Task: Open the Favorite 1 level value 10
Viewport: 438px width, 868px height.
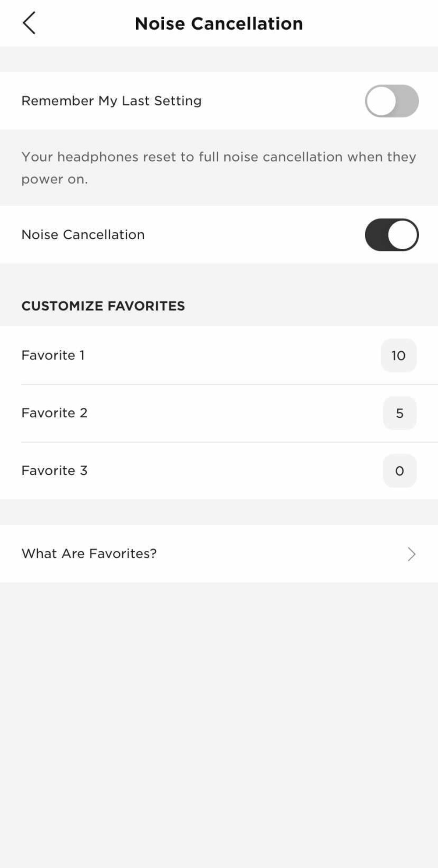Action: 398,355
